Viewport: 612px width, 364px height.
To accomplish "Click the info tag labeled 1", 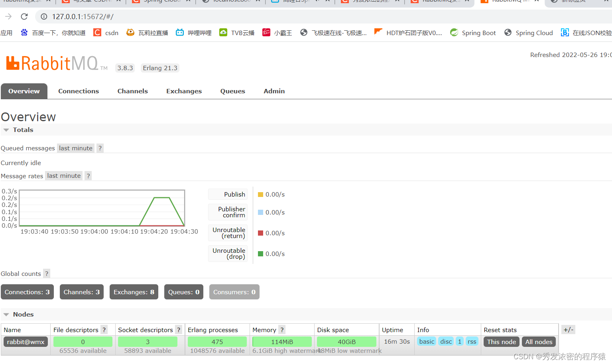I will 460,341.
